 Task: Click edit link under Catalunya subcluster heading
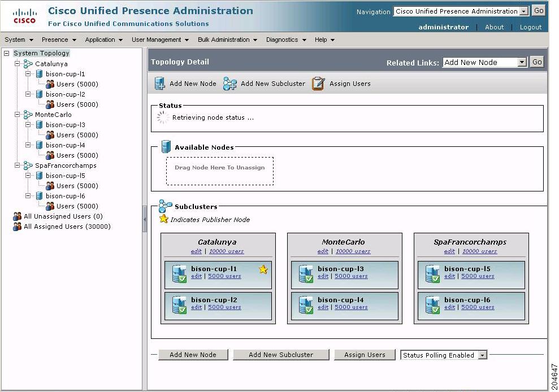[196, 251]
